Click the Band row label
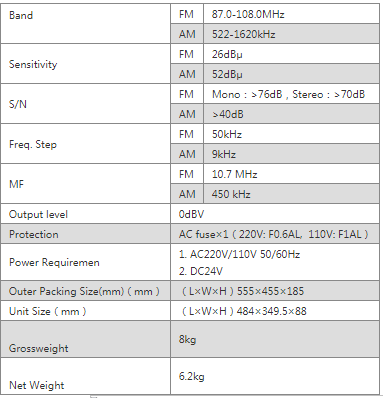The height and width of the screenshot is (398, 383). pos(21,15)
